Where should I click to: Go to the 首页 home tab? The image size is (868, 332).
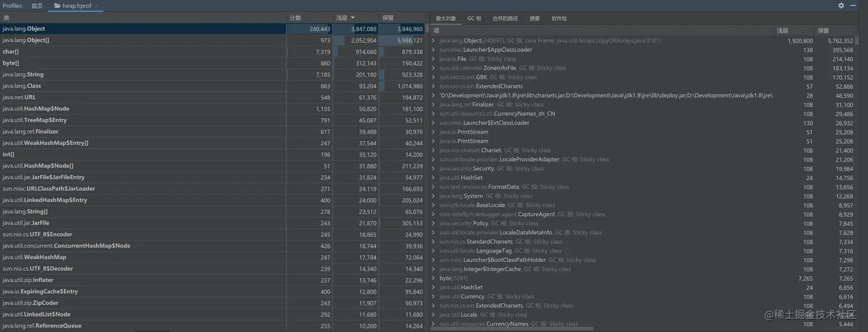point(37,6)
